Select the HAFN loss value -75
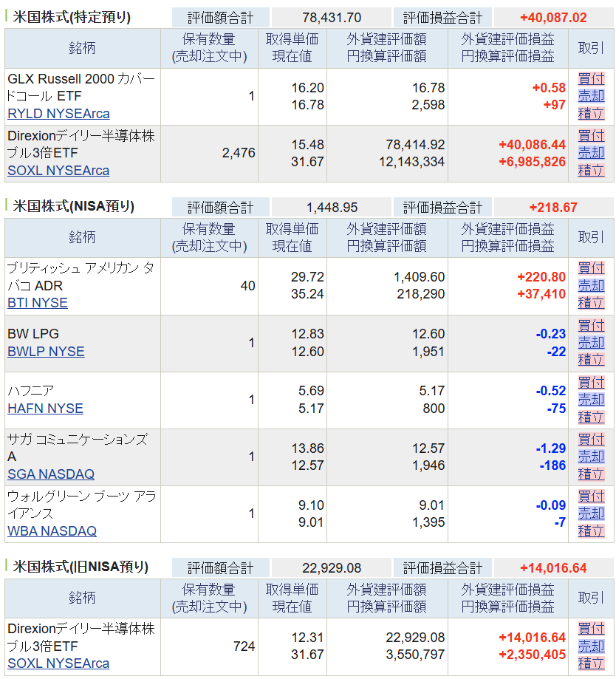This screenshot has height=679, width=616. (556, 409)
